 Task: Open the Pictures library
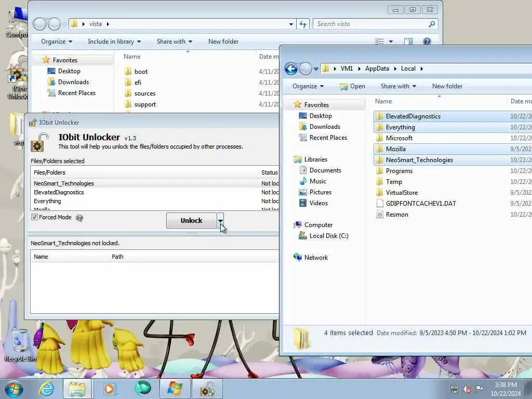tap(320, 192)
